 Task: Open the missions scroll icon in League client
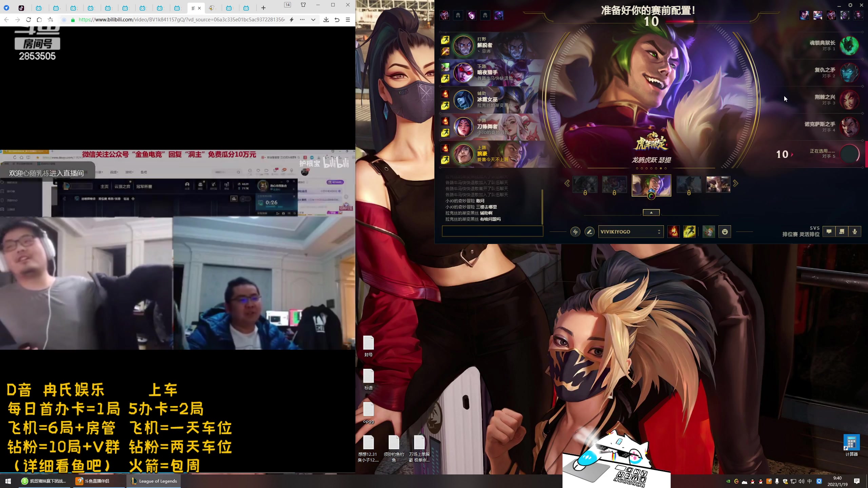[842, 232]
